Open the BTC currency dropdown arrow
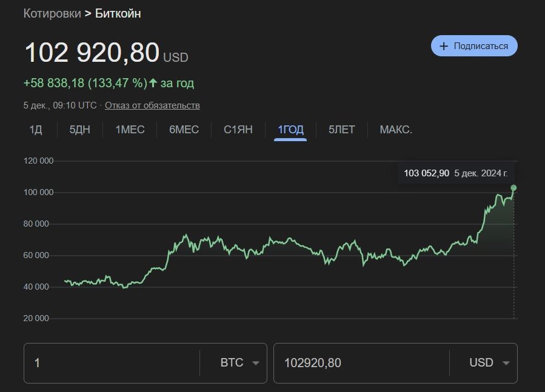 [255, 363]
